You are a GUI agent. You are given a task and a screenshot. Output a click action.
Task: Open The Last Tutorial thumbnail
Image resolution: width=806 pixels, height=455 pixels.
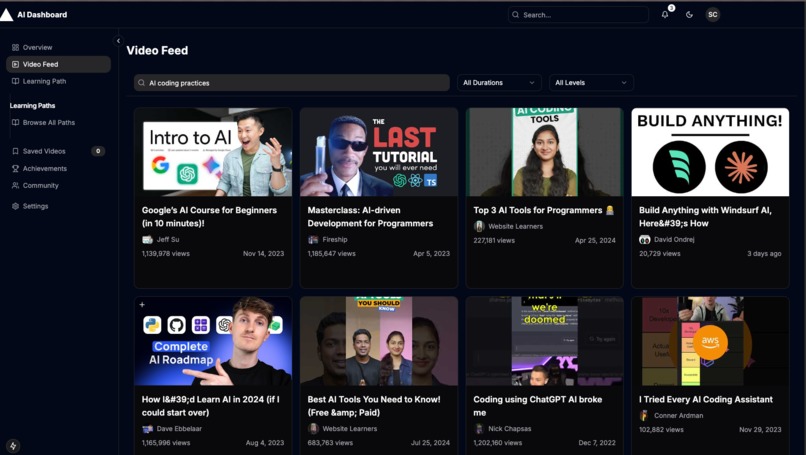[379, 152]
